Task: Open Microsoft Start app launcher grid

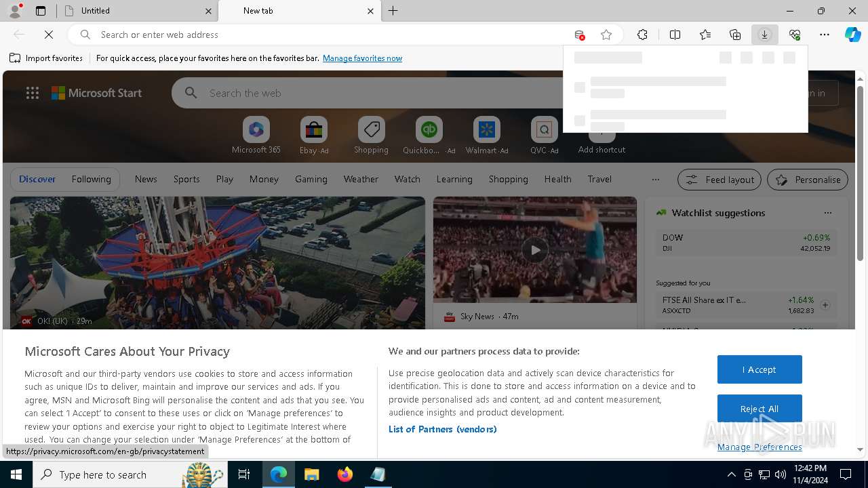Action: click(x=33, y=94)
